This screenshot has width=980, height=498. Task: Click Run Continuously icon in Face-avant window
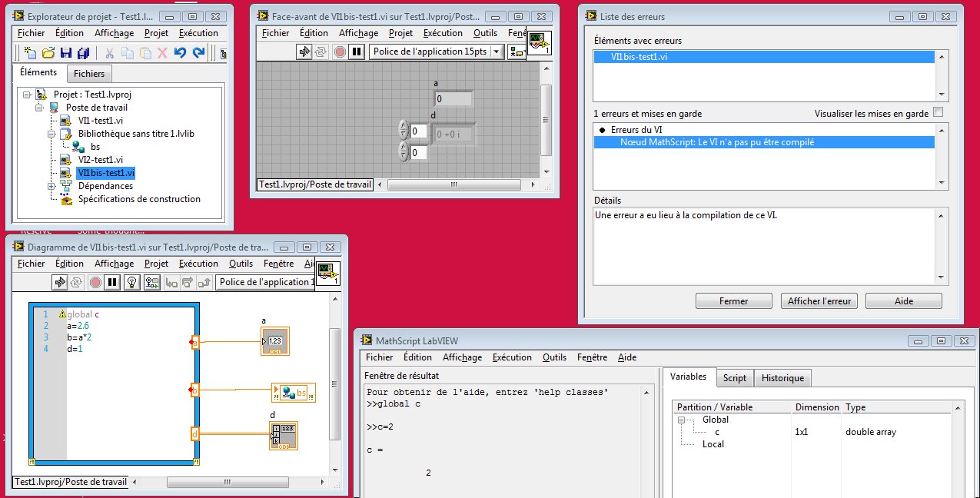coord(322,51)
